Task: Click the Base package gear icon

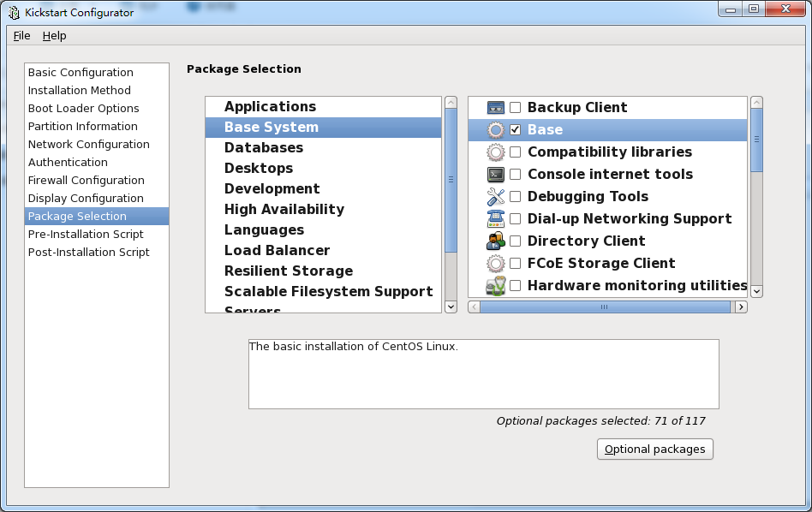Action: click(496, 130)
